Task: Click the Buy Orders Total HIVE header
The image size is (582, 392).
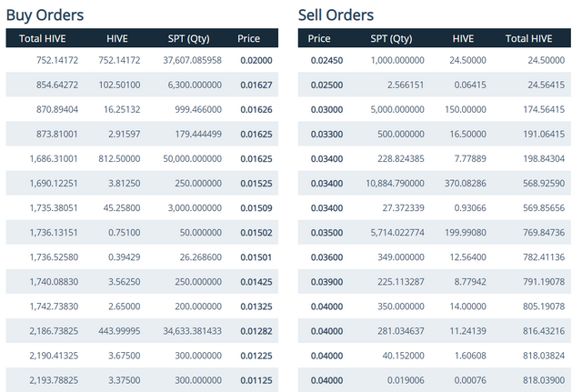Action: coord(43,38)
